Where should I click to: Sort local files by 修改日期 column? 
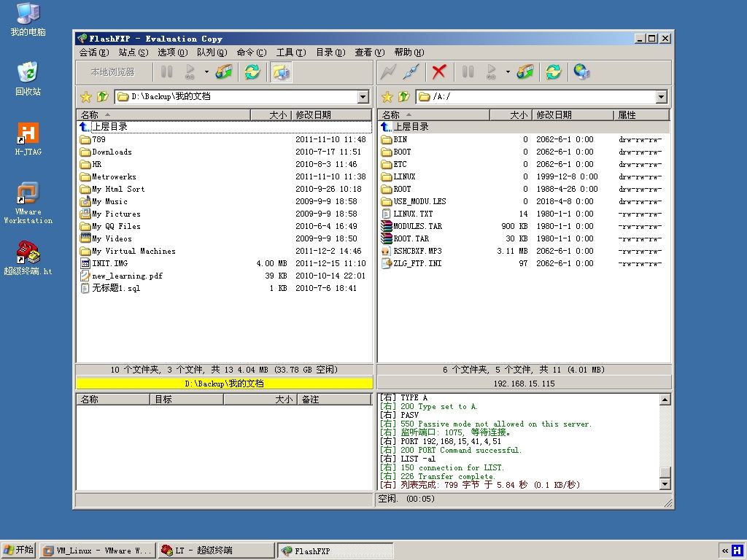click(x=332, y=114)
